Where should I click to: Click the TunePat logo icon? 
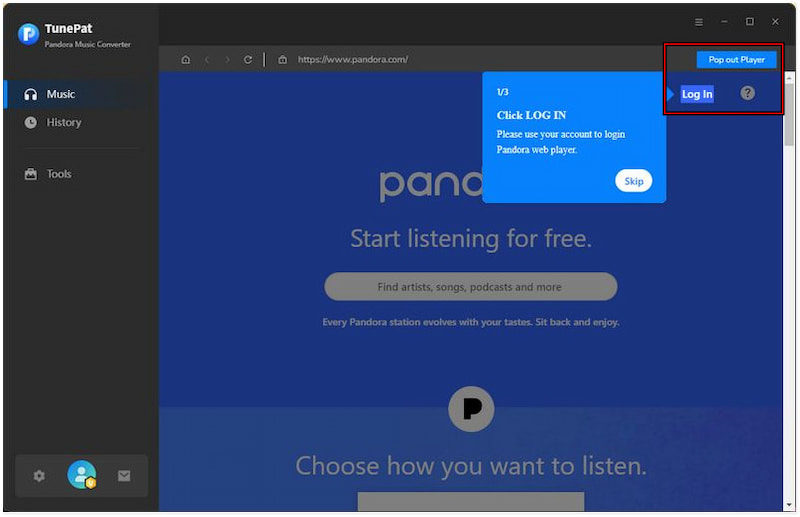click(29, 34)
